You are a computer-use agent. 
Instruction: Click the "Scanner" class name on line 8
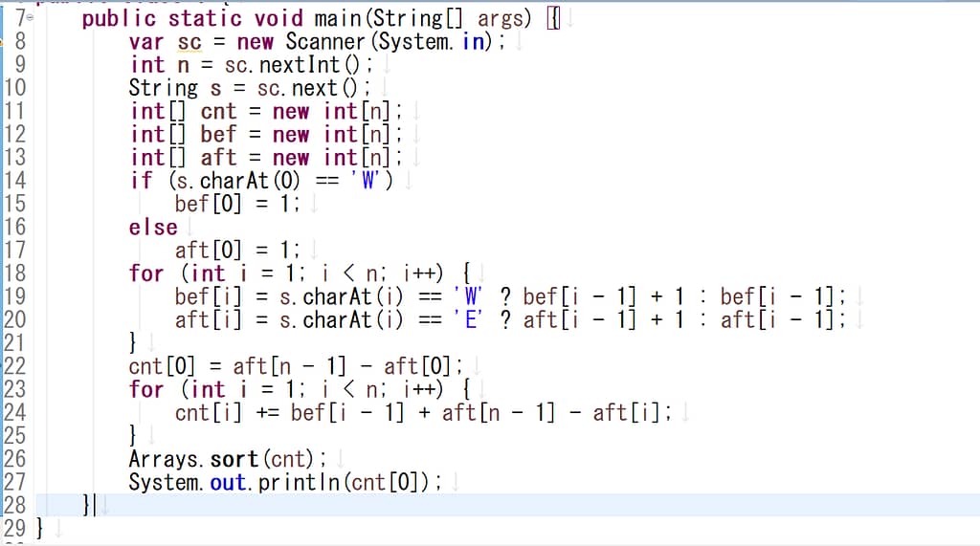(325, 42)
